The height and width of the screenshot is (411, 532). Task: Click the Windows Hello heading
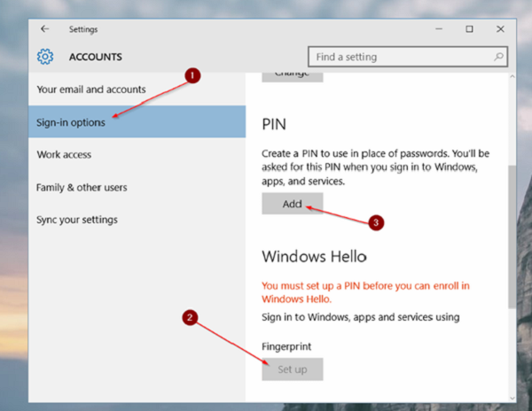315,256
